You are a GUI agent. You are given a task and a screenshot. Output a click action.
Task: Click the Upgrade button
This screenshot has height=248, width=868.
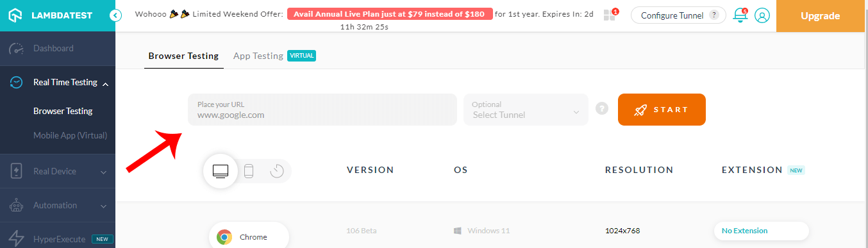pos(820,16)
